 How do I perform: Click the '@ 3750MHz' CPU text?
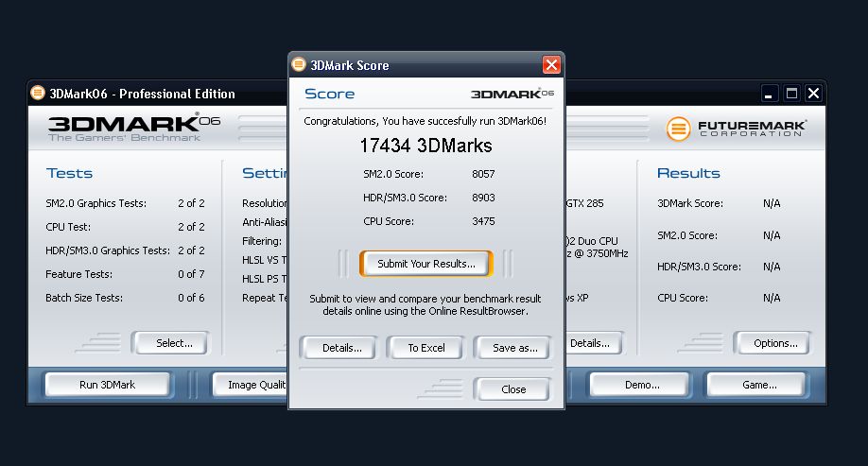[x=600, y=253]
